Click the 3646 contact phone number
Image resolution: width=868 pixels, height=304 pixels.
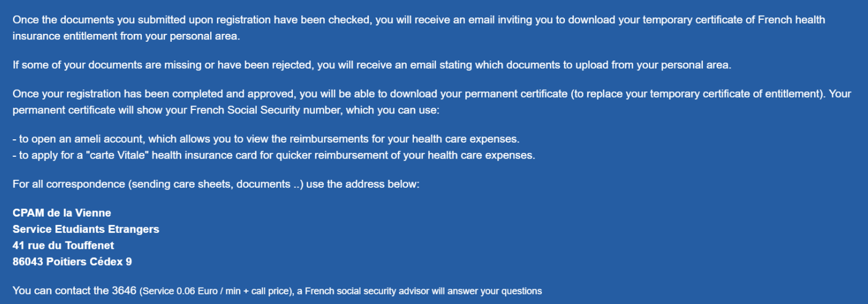coord(124,291)
